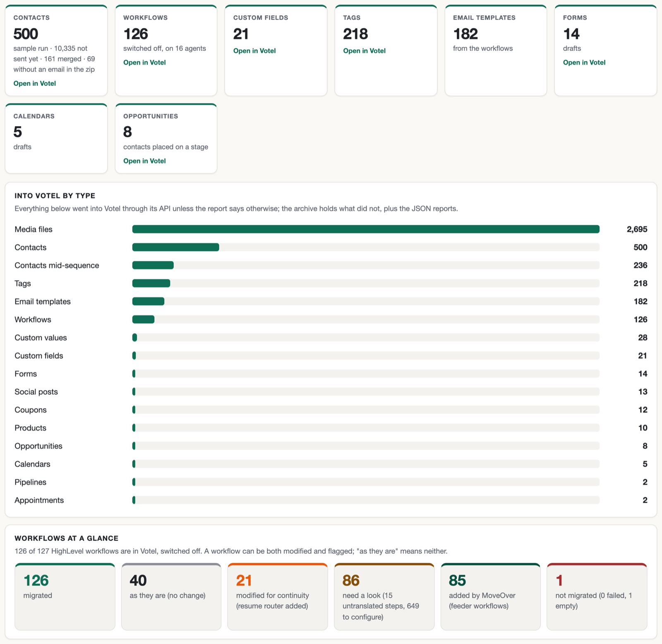Click the Custom fields row label

(x=39, y=356)
